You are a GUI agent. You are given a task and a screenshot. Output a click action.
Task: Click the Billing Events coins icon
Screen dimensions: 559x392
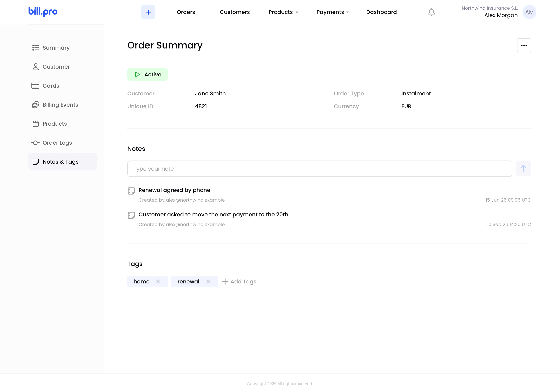tap(36, 104)
